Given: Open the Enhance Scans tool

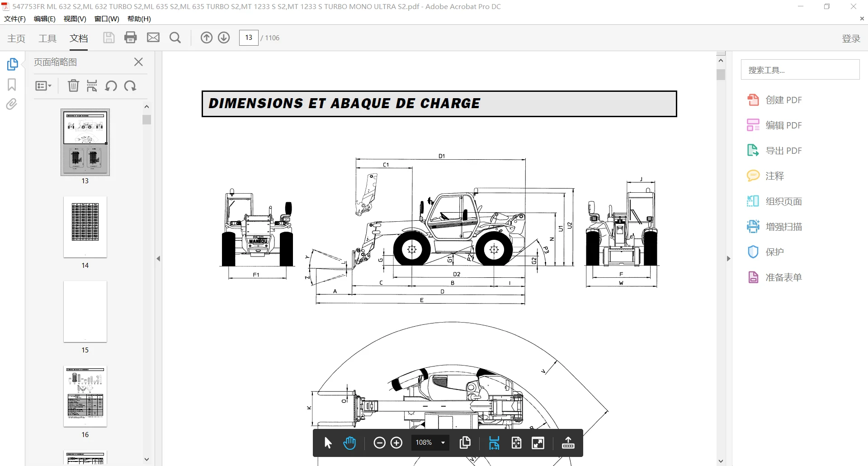Looking at the screenshot, I should point(774,227).
